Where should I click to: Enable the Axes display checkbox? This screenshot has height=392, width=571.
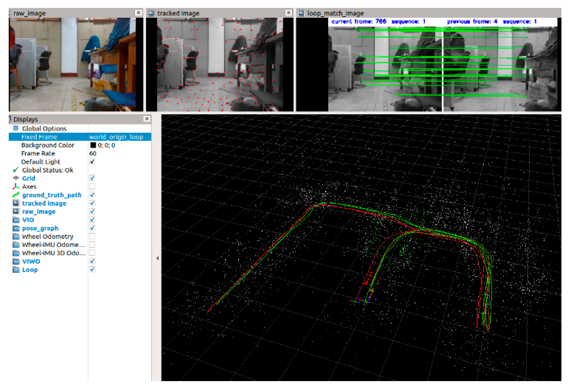[x=92, y=187]
